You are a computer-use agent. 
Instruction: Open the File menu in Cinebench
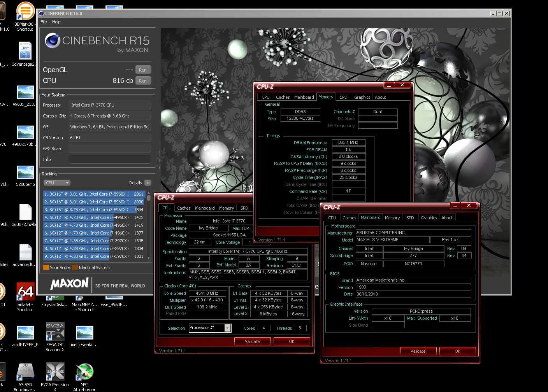click(x=44, y=22)
